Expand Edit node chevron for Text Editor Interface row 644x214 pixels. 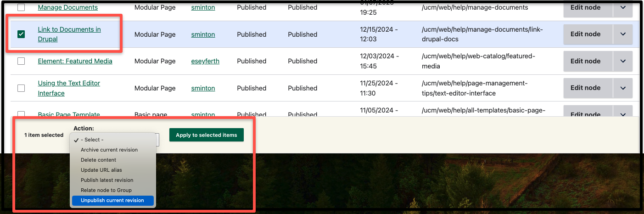[623, 88]
